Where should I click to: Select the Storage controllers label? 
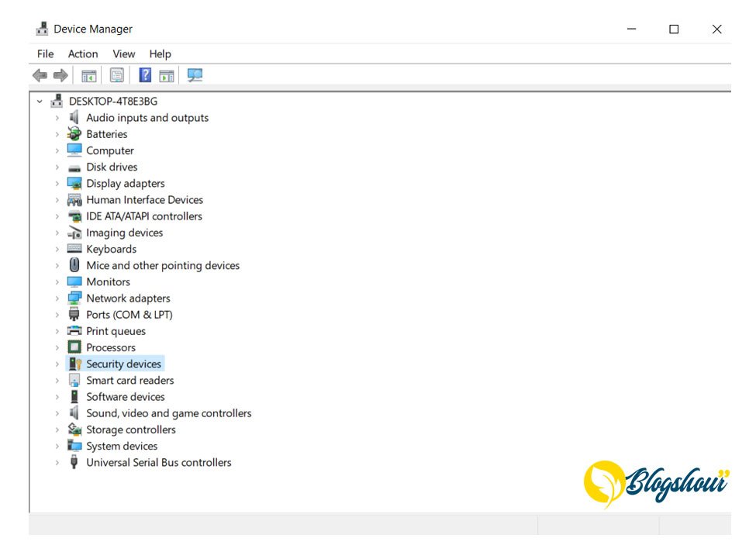click(x=131, y=430)
